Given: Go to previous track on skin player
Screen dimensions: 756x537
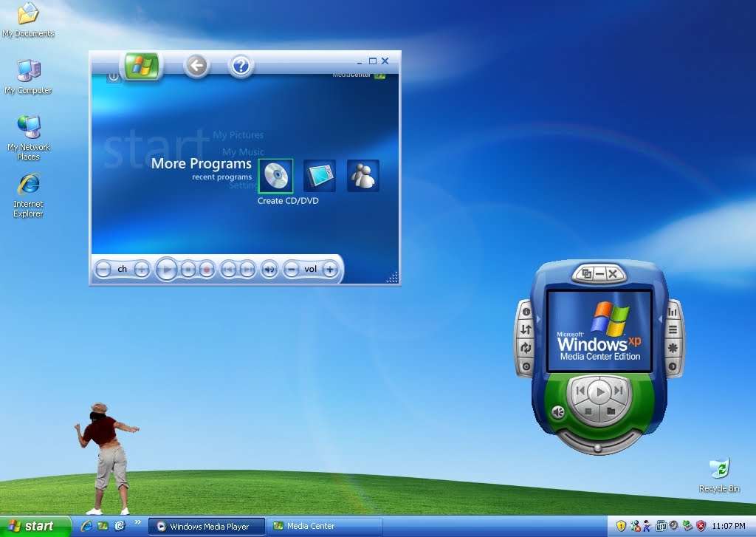Looking at the screenshot, I should click(x=580, y=391).
